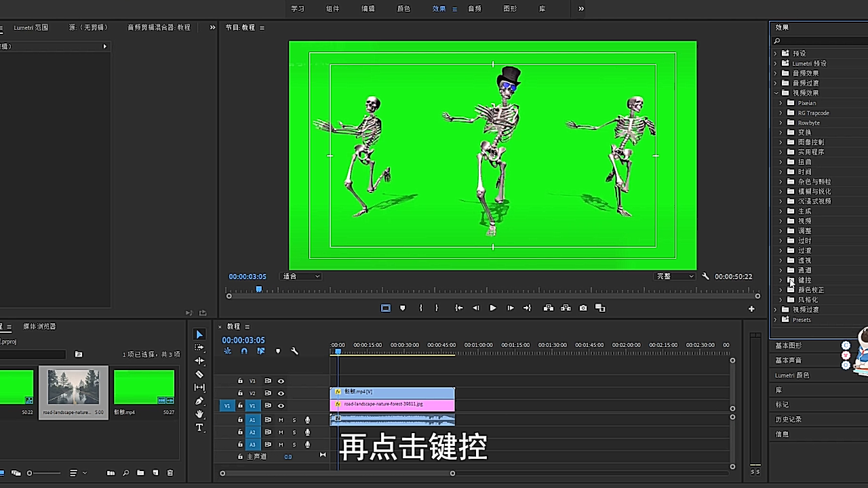Collapse the 视频效果 folder
Image resolution: width=868 pixels, height=488 pixels.
[776, 93]
